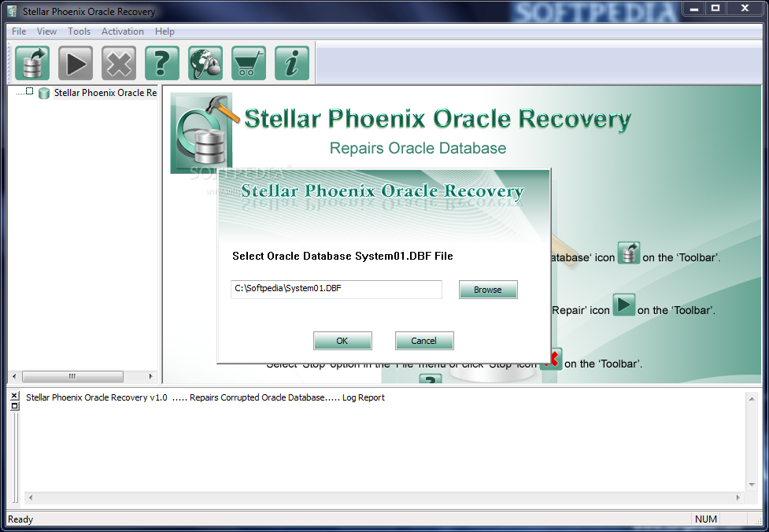
Task: Open Help via question mark icon
Action: (162, 63)
